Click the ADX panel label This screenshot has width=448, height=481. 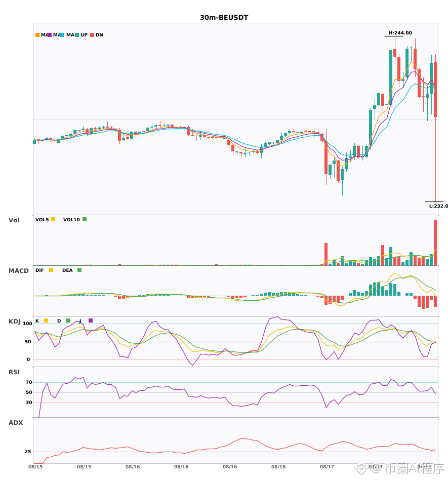click(16, 423)
